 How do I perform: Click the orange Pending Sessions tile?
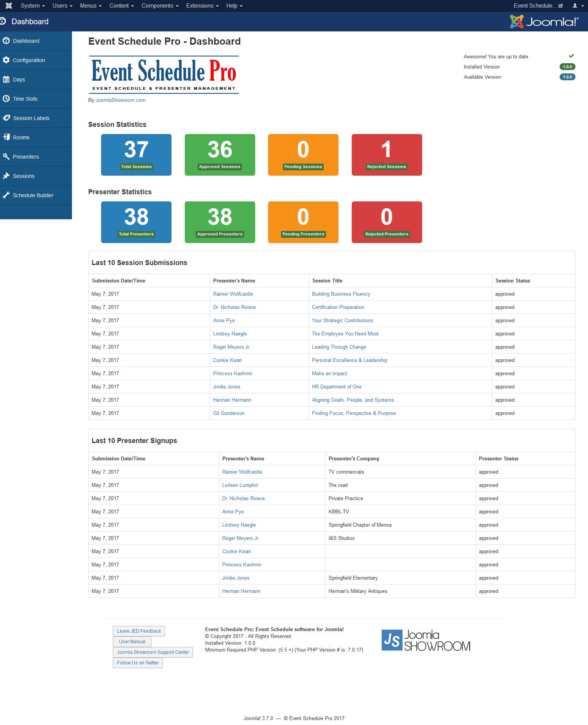[x=303, y=155]
